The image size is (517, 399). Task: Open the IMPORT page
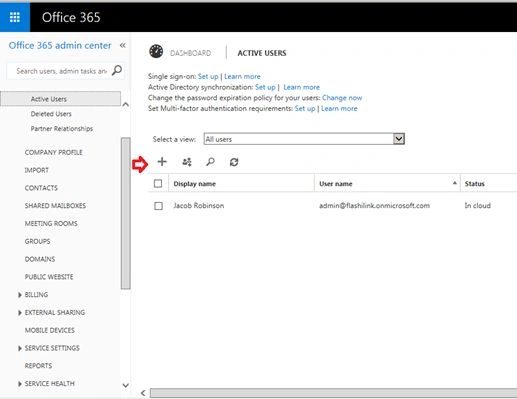(37, 170)
